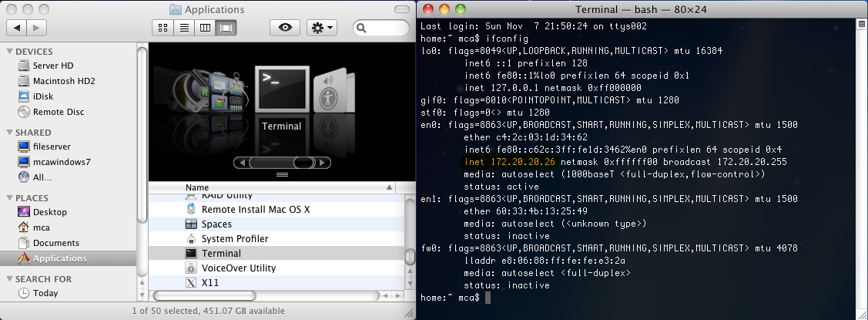
Task: Click the Terminal scrollbar top button
Action: (862, 25)
